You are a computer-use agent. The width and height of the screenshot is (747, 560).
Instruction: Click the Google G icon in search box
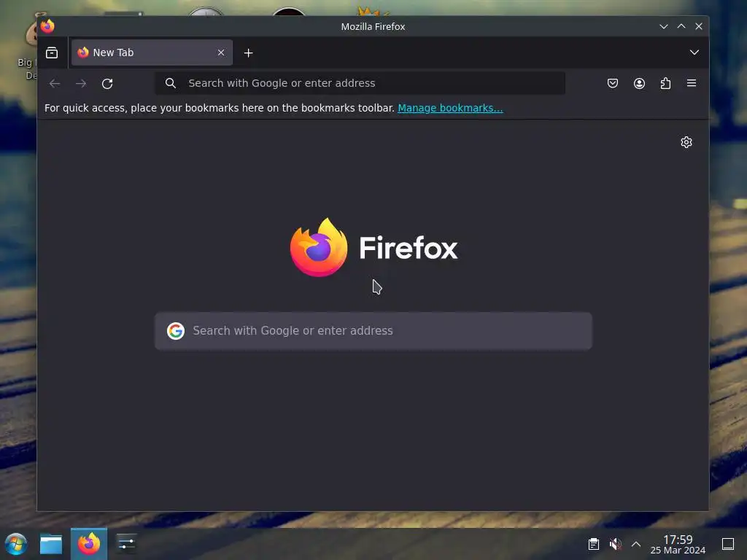click(176, 330)
